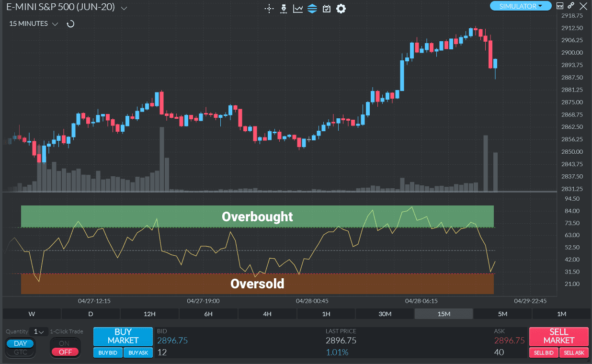Select the DAY order duration
Image resolution: width=592 pixels, height=364 pixels.
[20, 343]
